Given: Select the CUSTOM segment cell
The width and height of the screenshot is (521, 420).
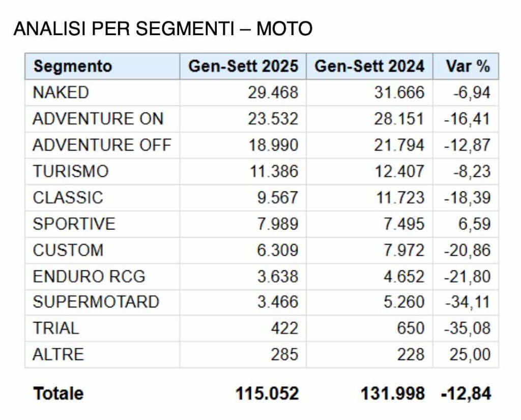Looking at the screenshot, I should tap(68, 250).
